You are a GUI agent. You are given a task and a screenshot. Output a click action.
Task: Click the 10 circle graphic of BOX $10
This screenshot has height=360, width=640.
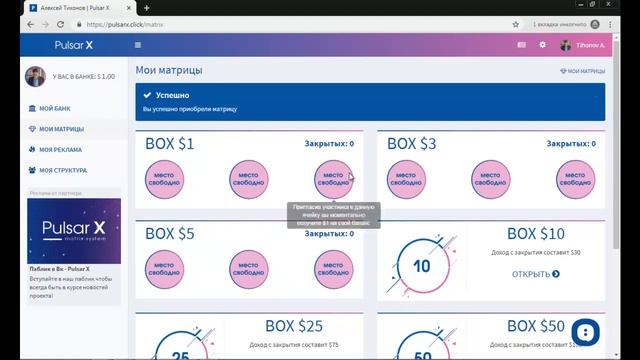pos(422,266)
